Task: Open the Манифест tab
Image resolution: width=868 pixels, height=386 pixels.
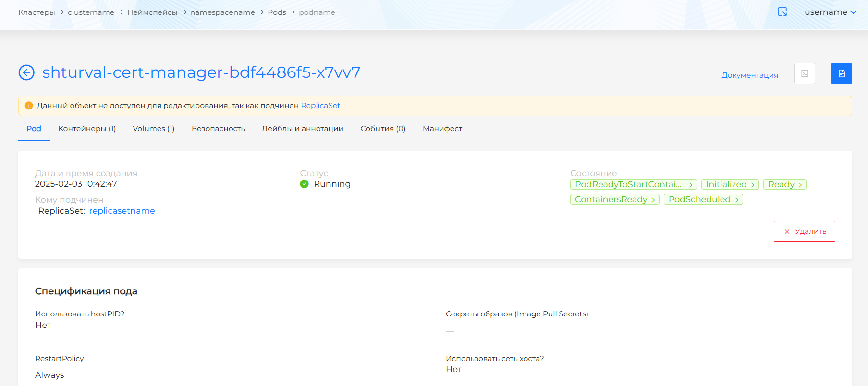Action: [442, 129]
